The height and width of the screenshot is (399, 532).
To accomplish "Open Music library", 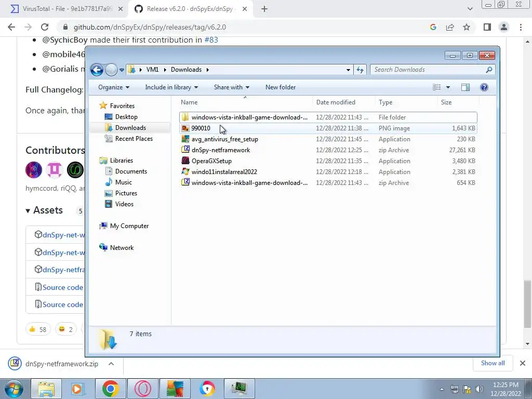I will [124, 182].
